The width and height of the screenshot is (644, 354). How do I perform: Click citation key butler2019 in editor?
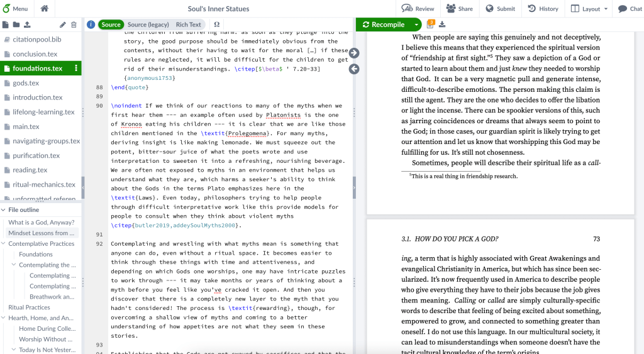pos(152,225)
